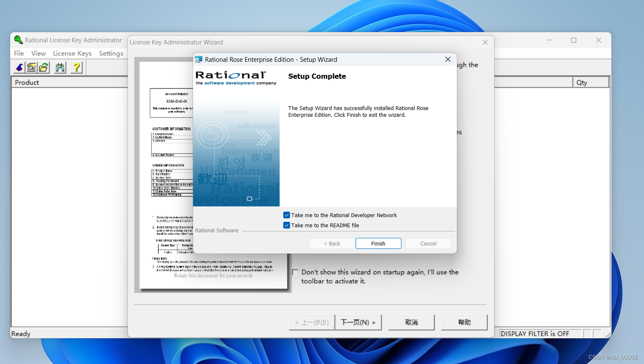Launch the wizard hat toolbar icon
The image size is (644, 364).
coord(19,67)
